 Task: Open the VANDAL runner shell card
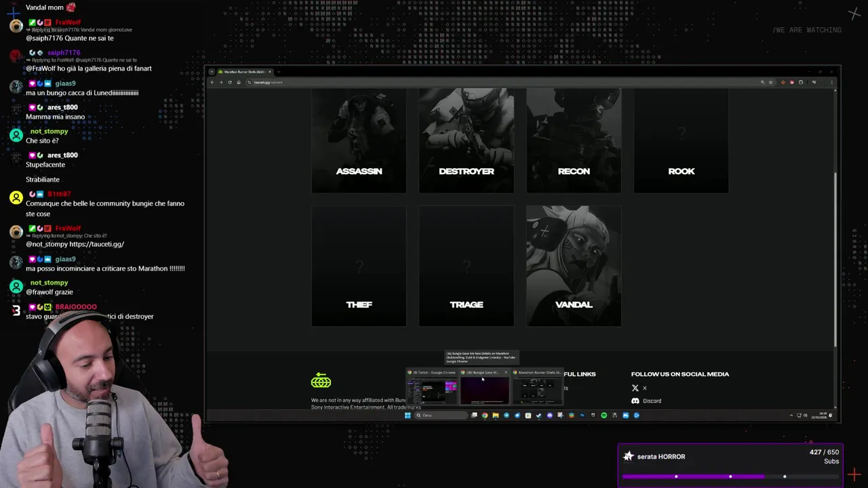click(574, 266)
